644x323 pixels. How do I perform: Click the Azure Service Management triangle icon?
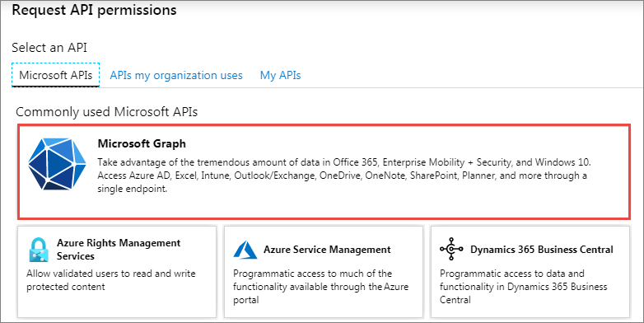tap(245, 250)
